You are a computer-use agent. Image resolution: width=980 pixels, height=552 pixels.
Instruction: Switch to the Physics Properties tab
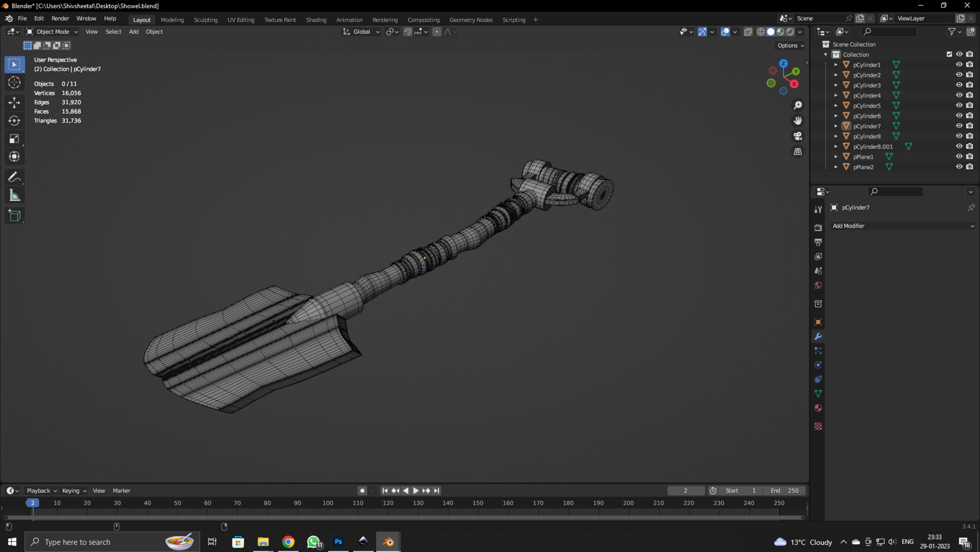(x=818, y=365)
